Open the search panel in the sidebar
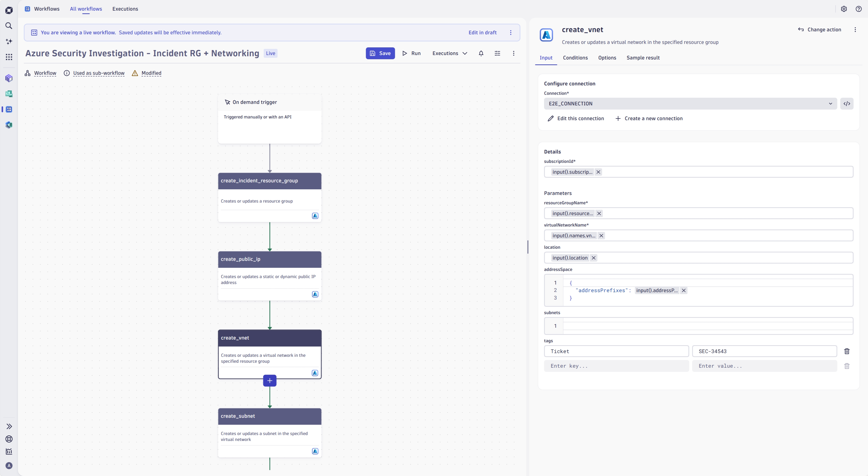Image resolution: width=868 pixels, height=476 pixels. [9, 26]
